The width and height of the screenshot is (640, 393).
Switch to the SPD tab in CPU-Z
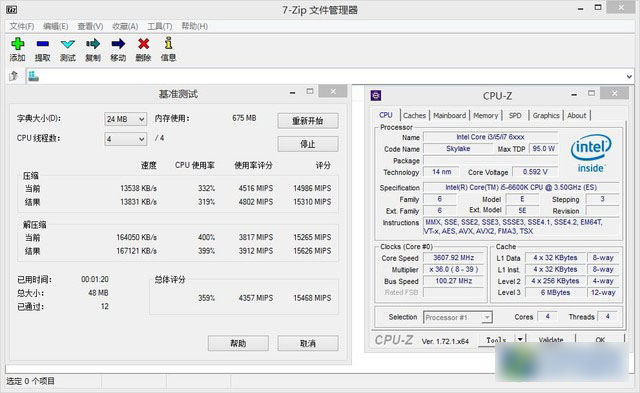[x=515, y=115]
